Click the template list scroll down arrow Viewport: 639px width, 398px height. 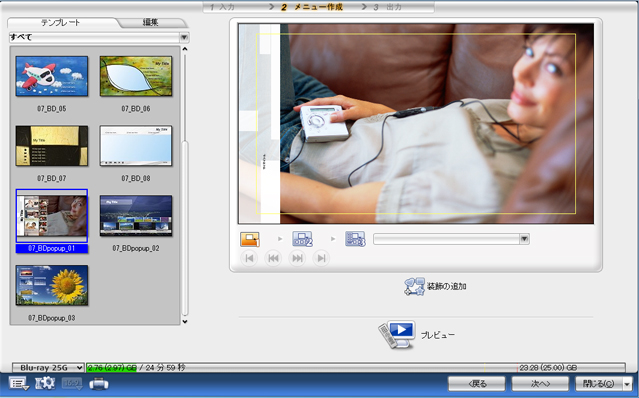click(x=185, y=322)
